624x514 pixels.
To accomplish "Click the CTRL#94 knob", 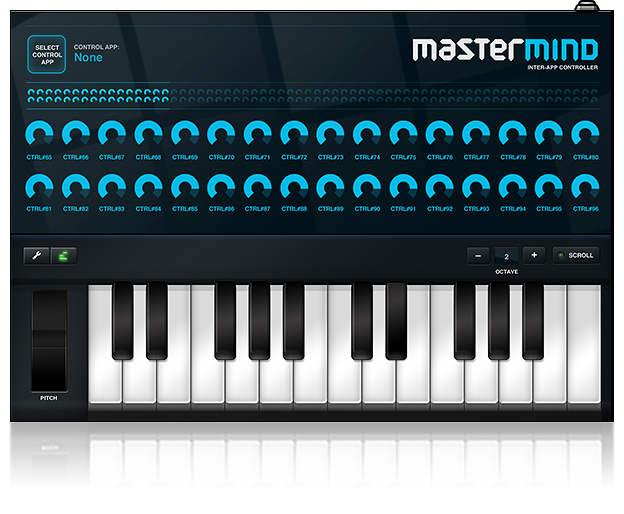I will coord(513,186).
